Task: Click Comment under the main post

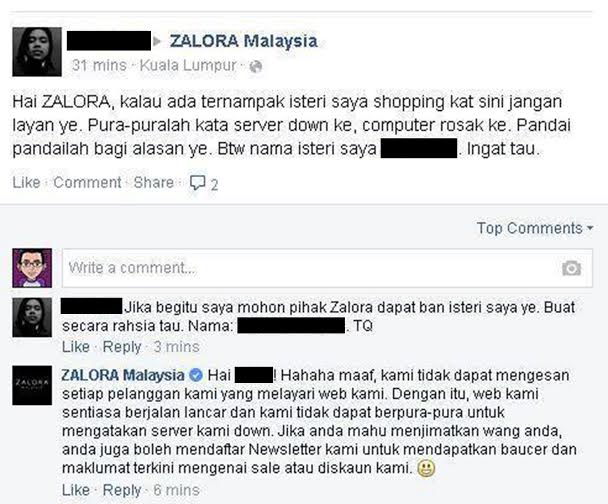Action: [87, 182]
